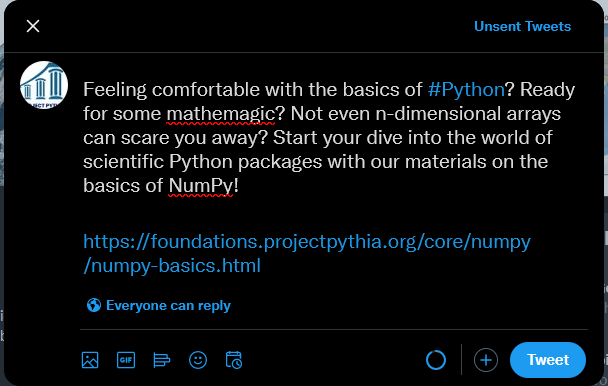Click the globe icon next to reply settings
The width and height of the screenshot is (608, 386).
pos(94,305)
